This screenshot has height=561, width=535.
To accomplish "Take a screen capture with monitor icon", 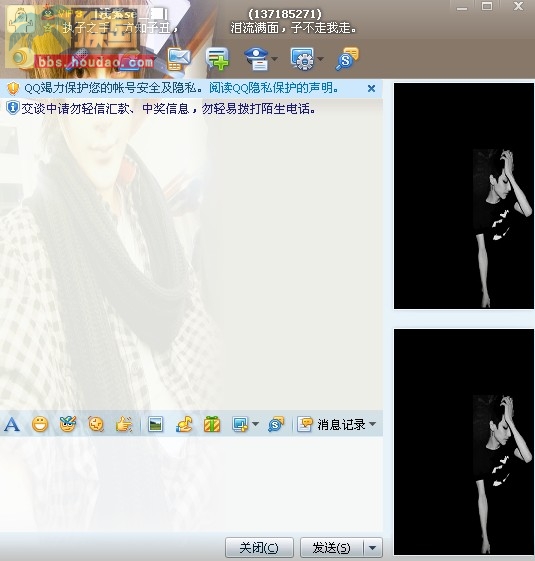I will point(240,424).
